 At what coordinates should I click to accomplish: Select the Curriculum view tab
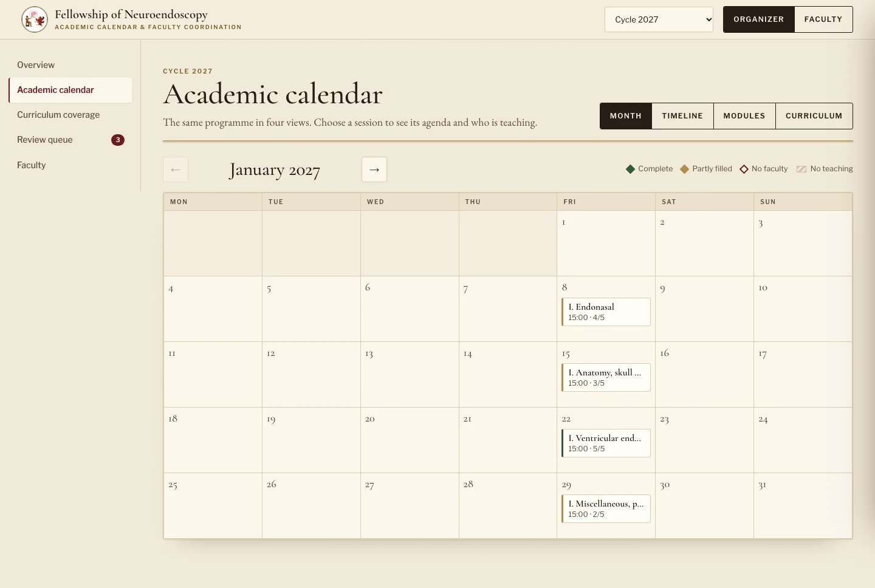pos(814,116)
